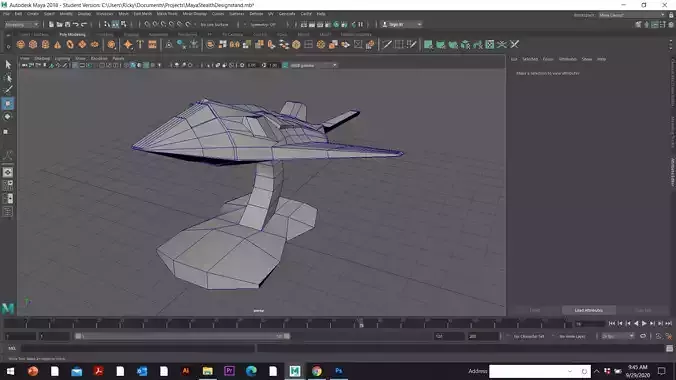Viewport: 676px width, 380px height.
Task: Click the Windows taskbar Address input field
Action: 540,371
